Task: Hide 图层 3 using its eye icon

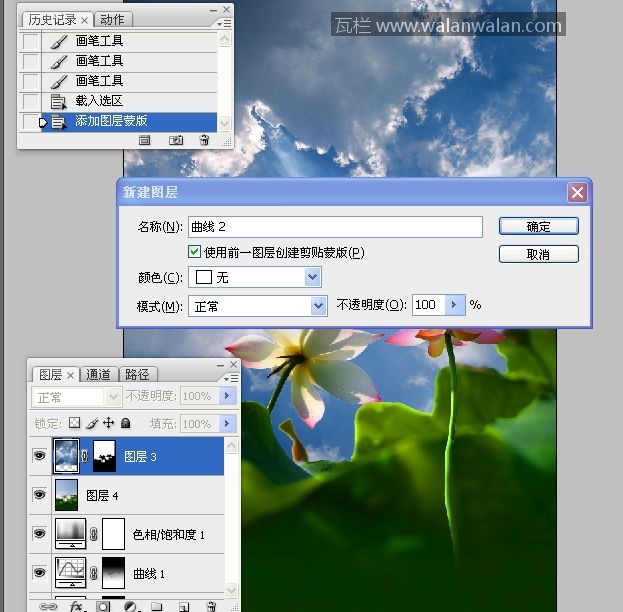Action: tap(39, 456)
